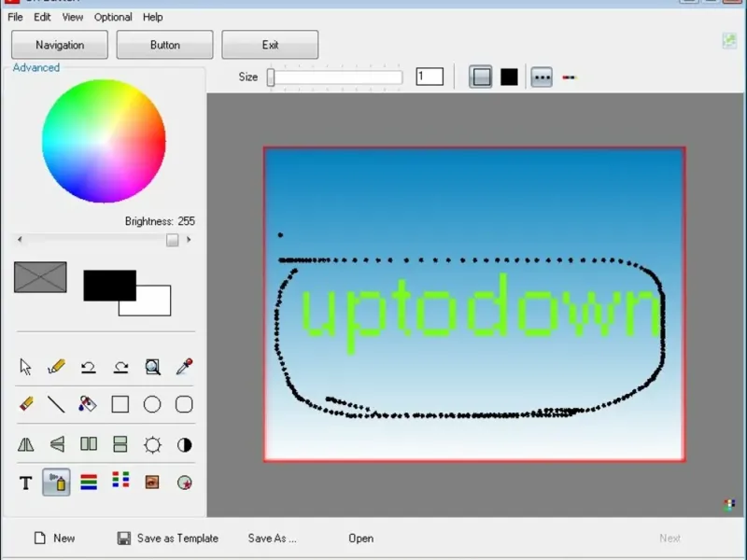The width and height of the screenshot is (747, 560).
Task: Click the Button type button
Action: (x=165, y=45)
